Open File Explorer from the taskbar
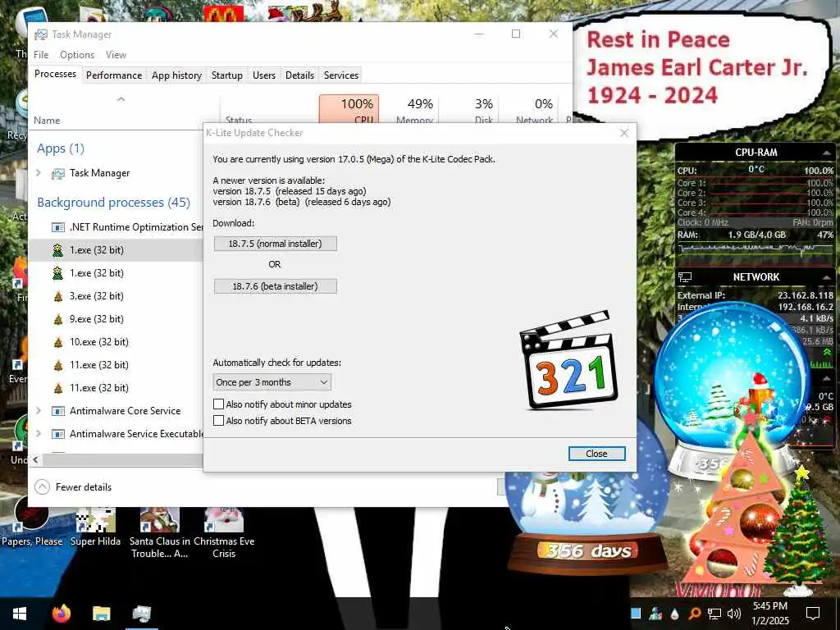Viewport: 840px width, 630px height. [101, 614]
